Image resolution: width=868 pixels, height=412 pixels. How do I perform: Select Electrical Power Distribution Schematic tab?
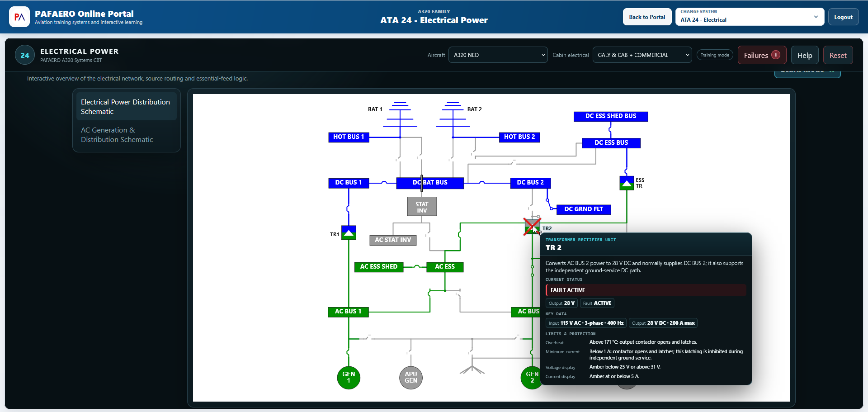point(126,107)
